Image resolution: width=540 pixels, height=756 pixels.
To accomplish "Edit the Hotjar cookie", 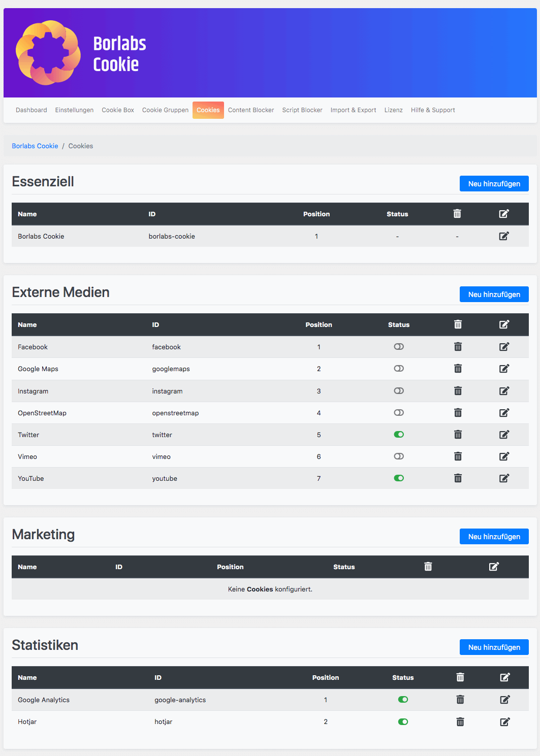I will (x=505, y=722).
